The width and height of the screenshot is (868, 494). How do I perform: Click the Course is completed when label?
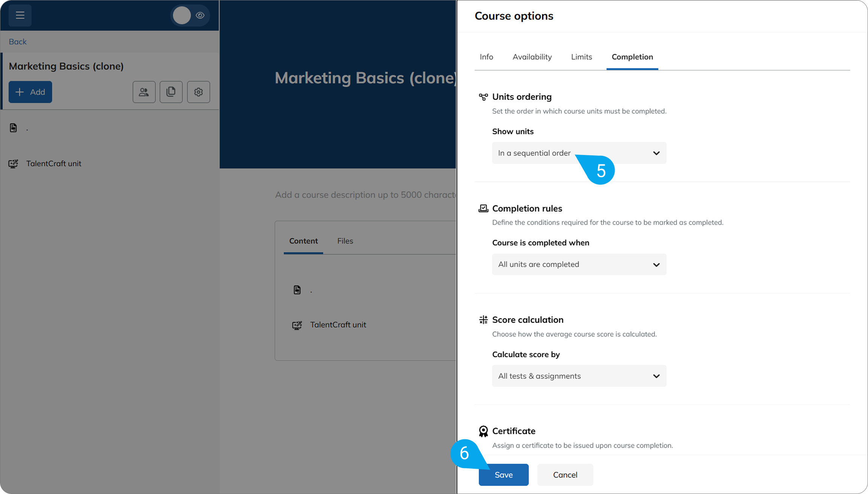click(541, 243)
